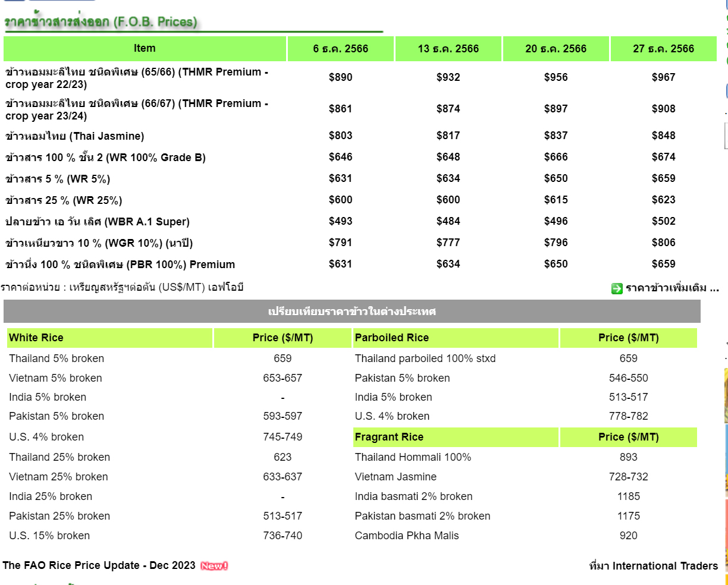This screenshot has width=728, height=585.
Task: Select the White Rice table header
Action: click(36, 338)
